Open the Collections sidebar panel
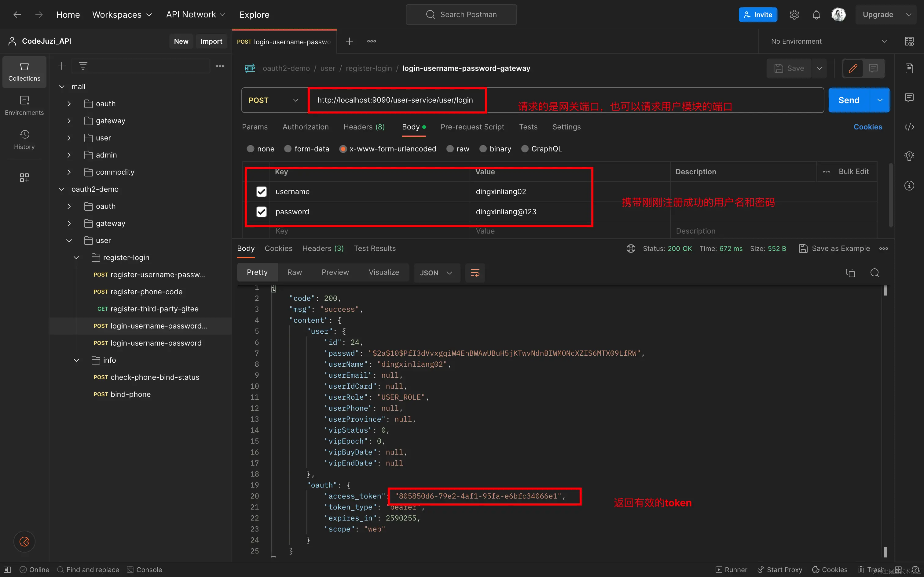924x577 pixels. [x=24, y=71]
